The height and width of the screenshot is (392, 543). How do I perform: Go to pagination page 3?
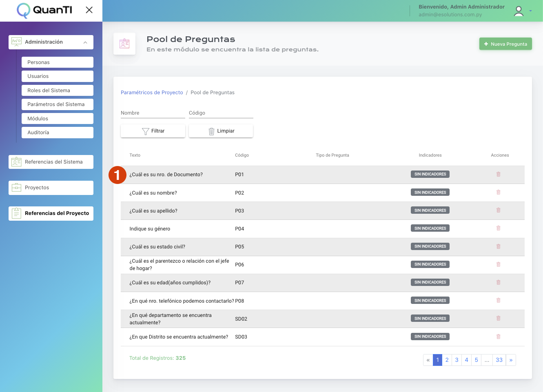pos(457,360)
